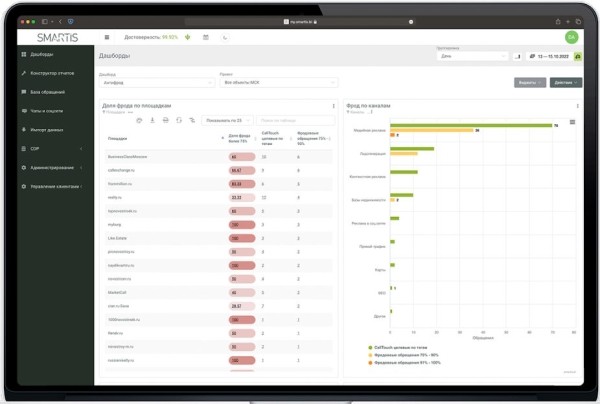Screen dimensions: 600x404
Task: Click the Виджеты button
Action: (529, 82)
